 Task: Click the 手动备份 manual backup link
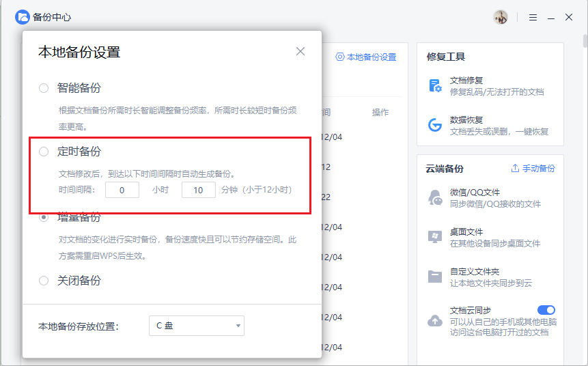(533, 169)
